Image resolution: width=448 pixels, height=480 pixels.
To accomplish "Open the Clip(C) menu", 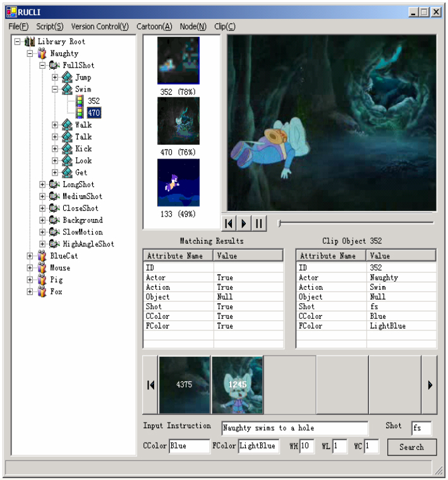I will click(x=225, y=27).
